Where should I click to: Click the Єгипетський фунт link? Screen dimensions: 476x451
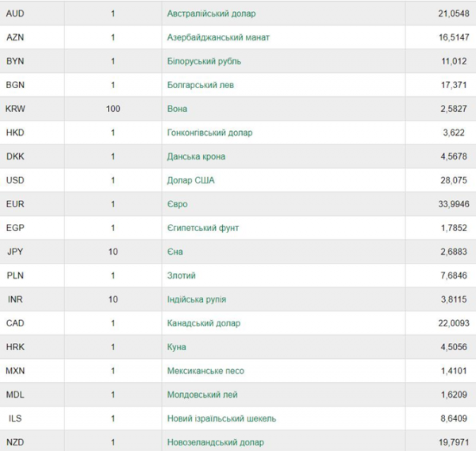point(203,228)
